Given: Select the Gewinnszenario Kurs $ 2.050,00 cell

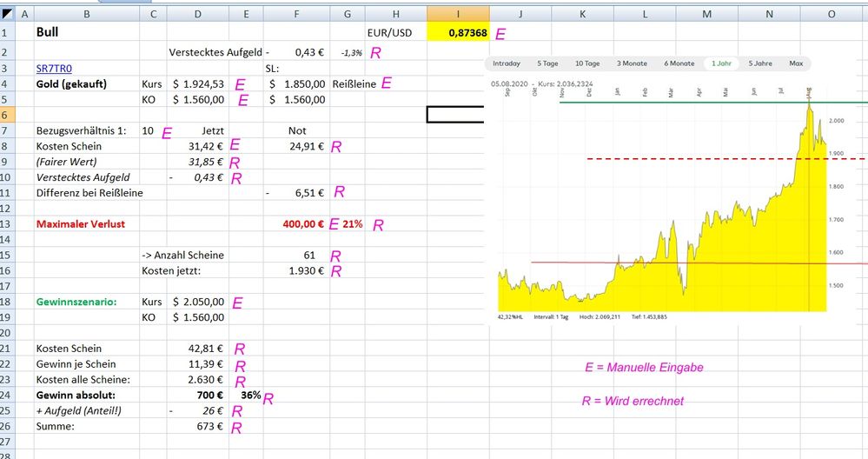Looking at the screenshot, I should pyautogui.click(x=199, y=302).
